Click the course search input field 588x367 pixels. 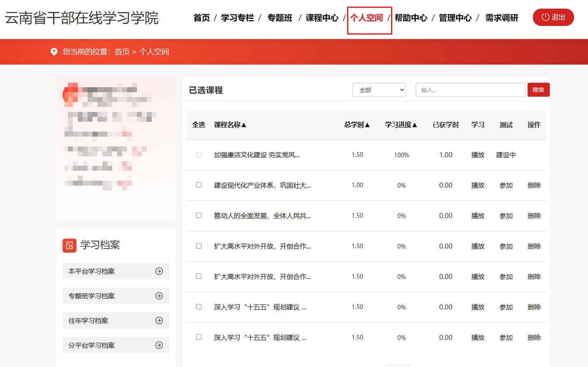(x=470, y=90)
